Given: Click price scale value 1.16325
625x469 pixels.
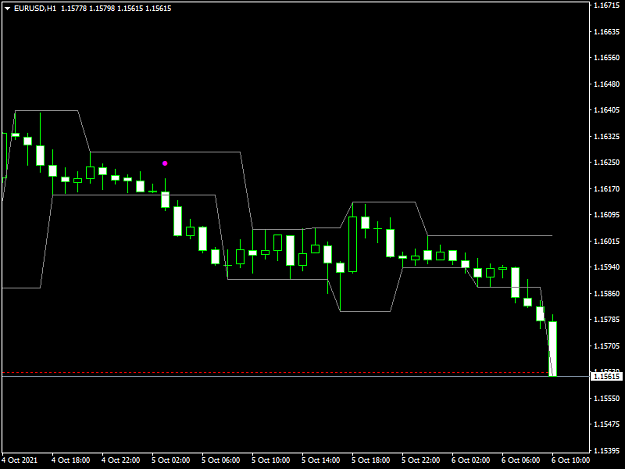Looking at the screenshot, I should click(x=607, y=136).
